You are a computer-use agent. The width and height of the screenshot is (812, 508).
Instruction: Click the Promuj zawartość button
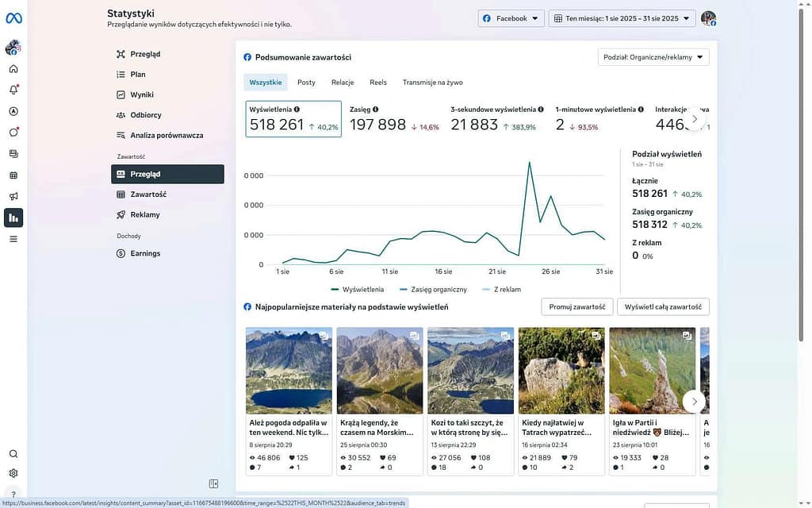[576, 307]
